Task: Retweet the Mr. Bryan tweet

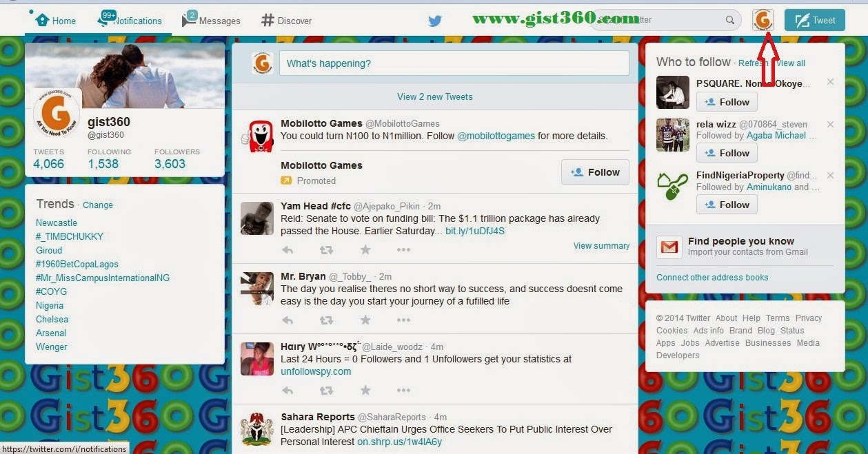Action: click(x=327, y=320)
